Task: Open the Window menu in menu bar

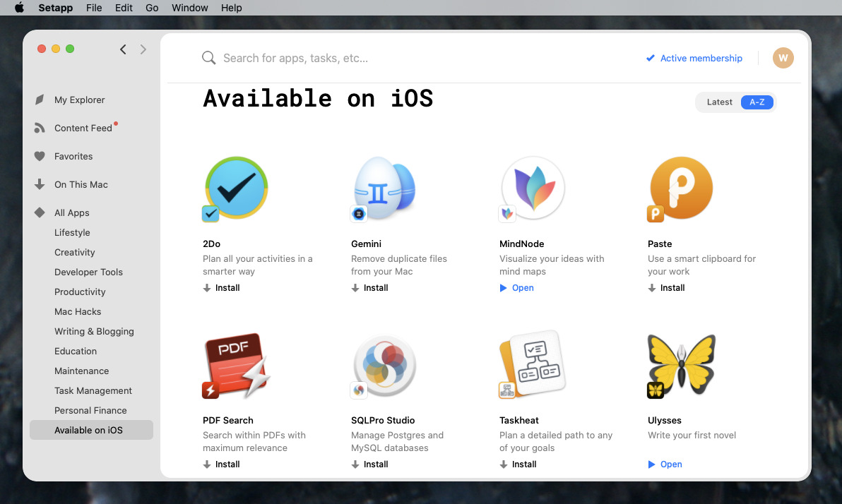Action: [x=189, y=8]
